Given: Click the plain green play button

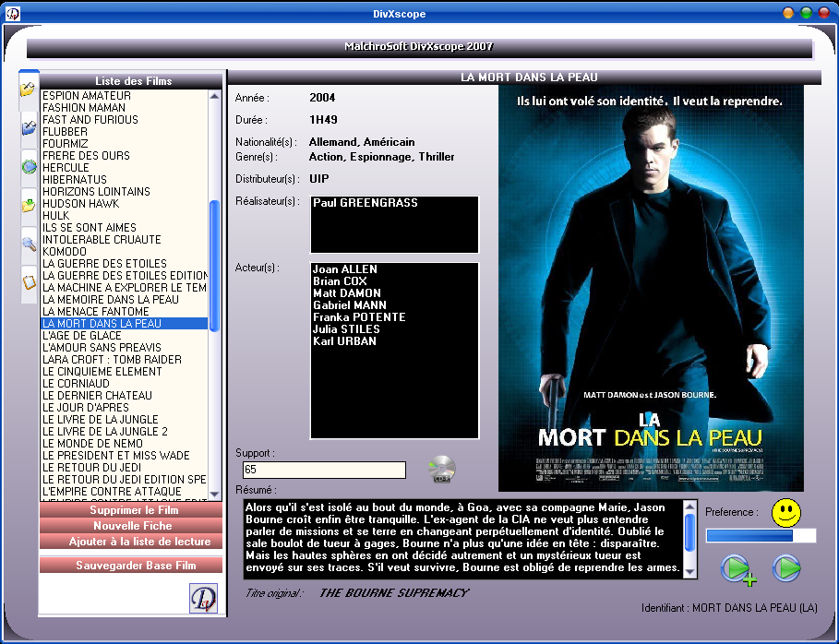Looking at the screenshot, I should pos(786,567).
